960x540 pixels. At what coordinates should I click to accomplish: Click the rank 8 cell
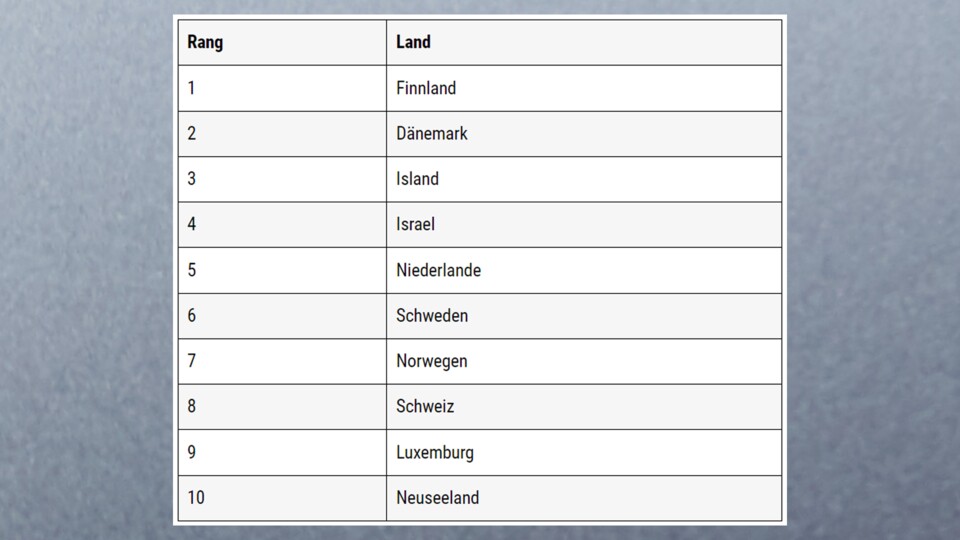[192, 406]
